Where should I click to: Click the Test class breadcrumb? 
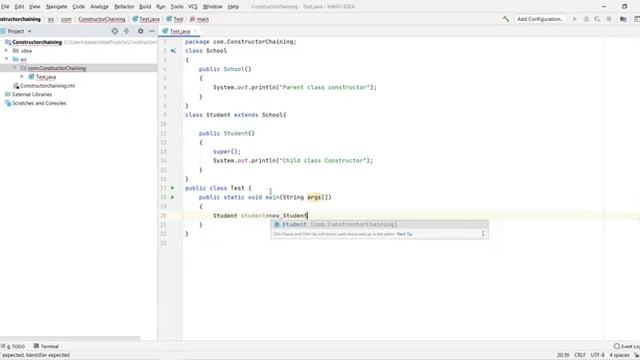(175, 19)
